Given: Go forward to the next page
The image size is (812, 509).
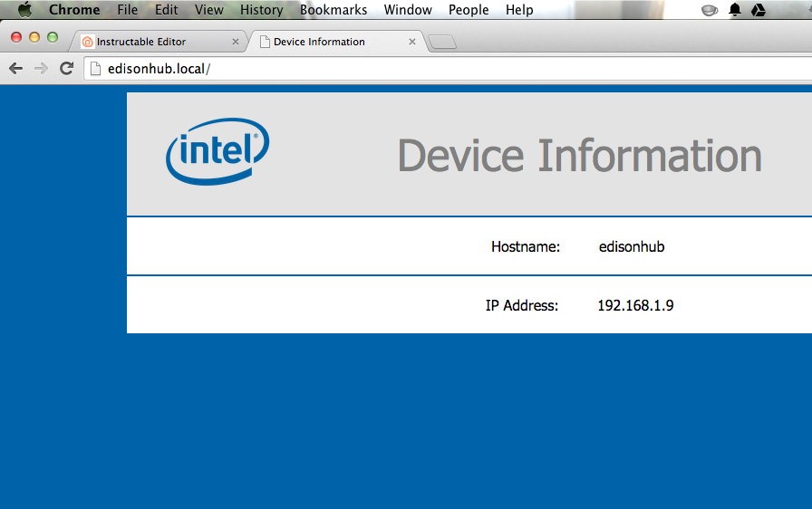Looking at the screenshot, I should tap(41, 68).
